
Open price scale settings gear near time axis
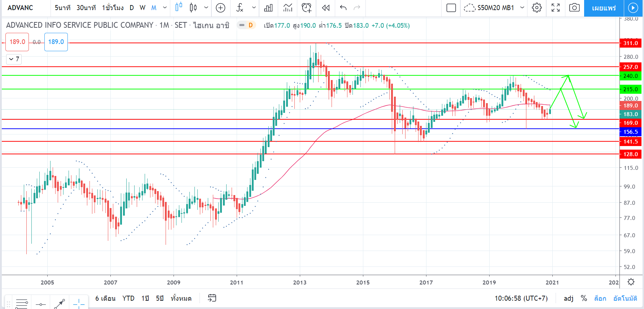click(631, 282)
